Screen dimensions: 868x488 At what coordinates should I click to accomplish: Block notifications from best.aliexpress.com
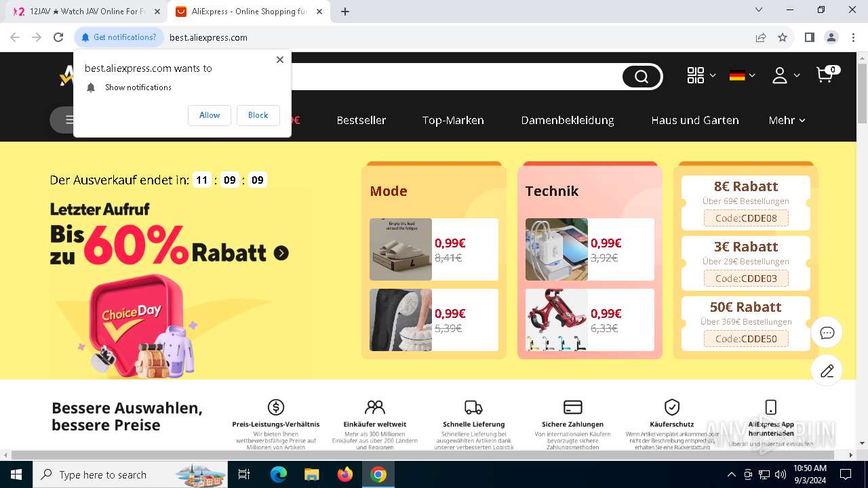258,115
